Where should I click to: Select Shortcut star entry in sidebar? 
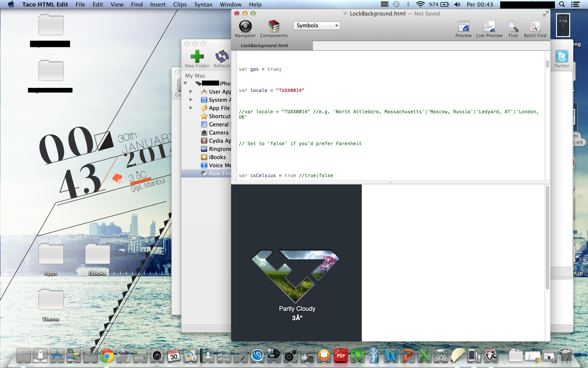(x=206, y=116)
